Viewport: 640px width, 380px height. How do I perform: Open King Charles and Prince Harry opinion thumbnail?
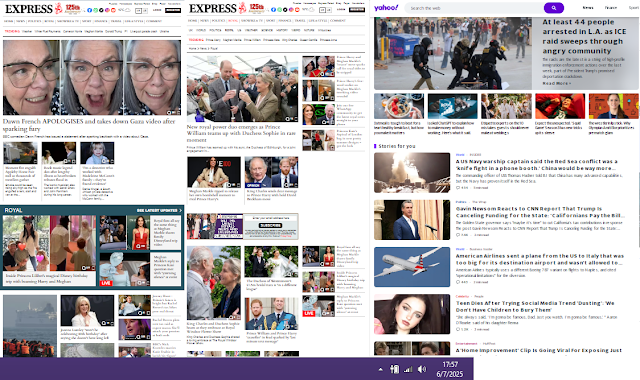271,172
